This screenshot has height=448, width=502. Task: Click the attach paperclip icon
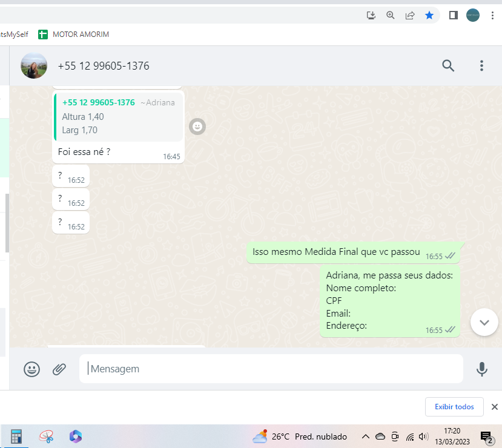point(59,369)
